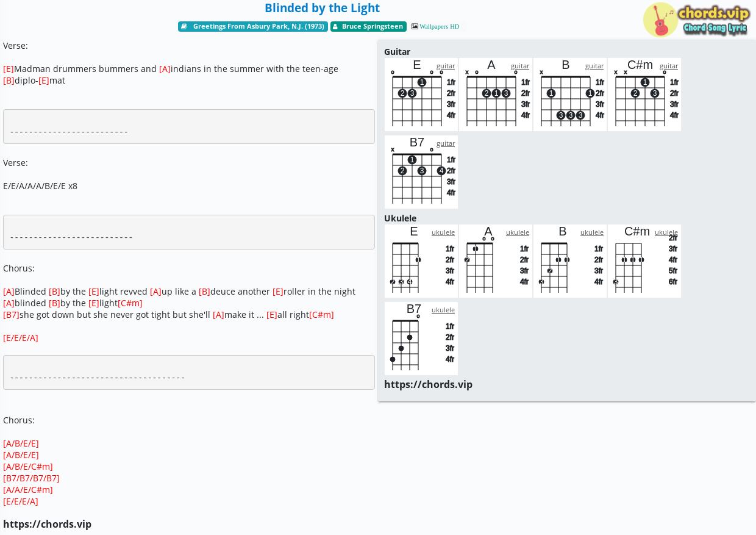Click the [E] chord before "roller in the night"
Screen dimensions: 756x535
pos(278,292)
